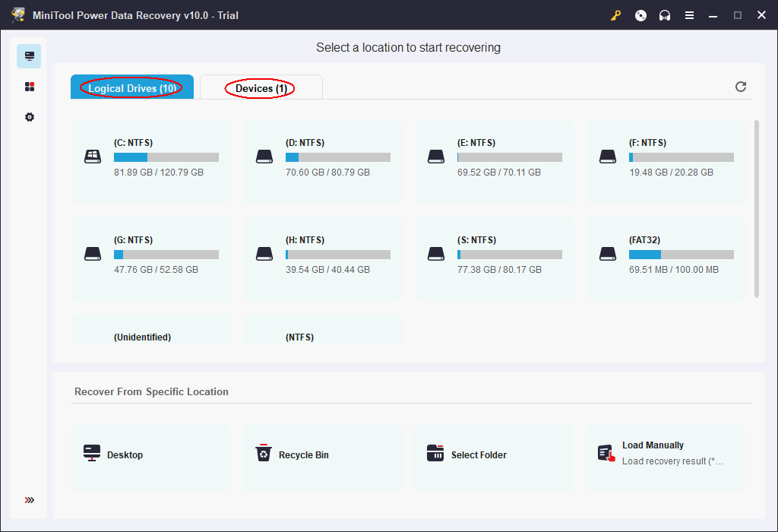The image size is (778, 532).
Task: Select the C: NTFS drive
Action: click(151, 161)
